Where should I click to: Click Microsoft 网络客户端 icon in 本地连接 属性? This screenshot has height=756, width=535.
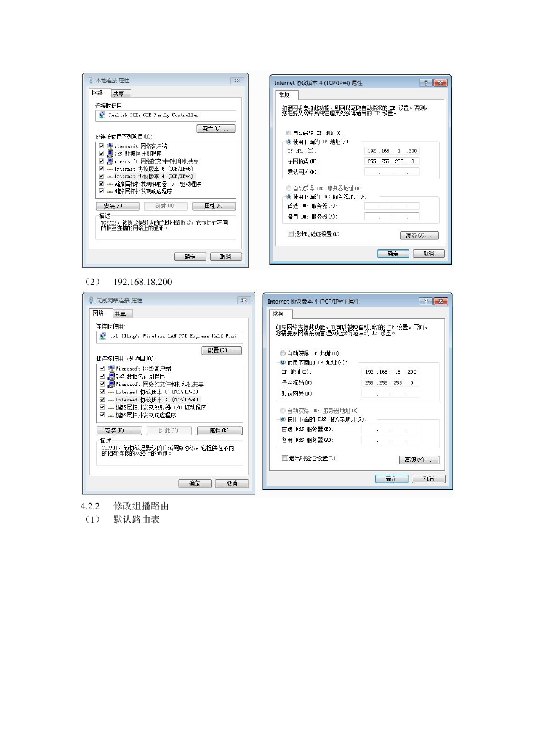110,146
